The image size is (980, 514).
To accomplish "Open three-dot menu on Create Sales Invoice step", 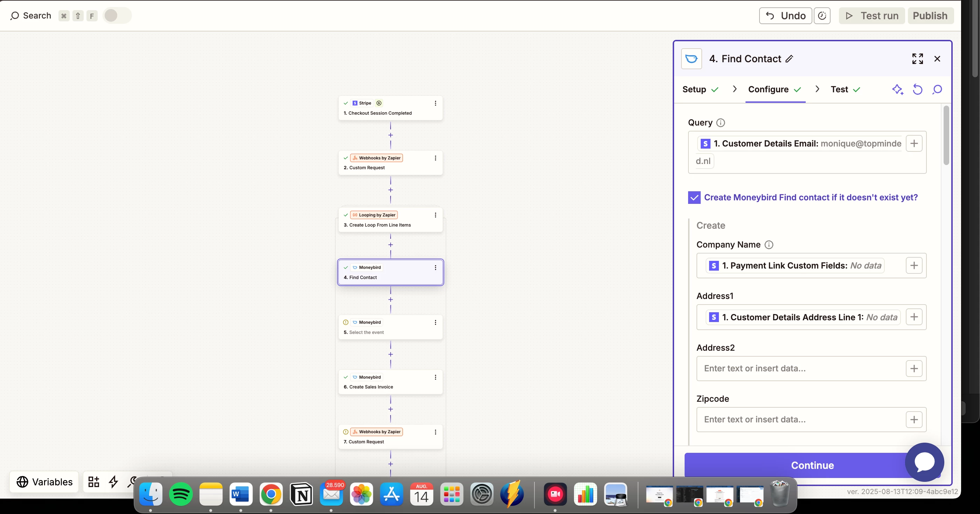I will click(x=435, y=377).
